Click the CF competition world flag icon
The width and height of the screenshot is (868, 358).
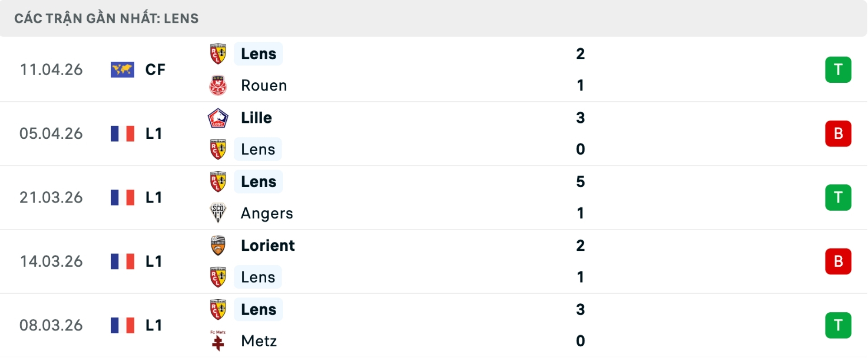tap(123, 70)
